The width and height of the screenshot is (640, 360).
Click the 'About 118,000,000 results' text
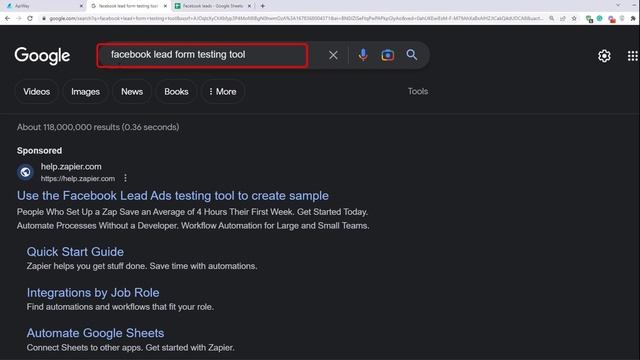98,127
